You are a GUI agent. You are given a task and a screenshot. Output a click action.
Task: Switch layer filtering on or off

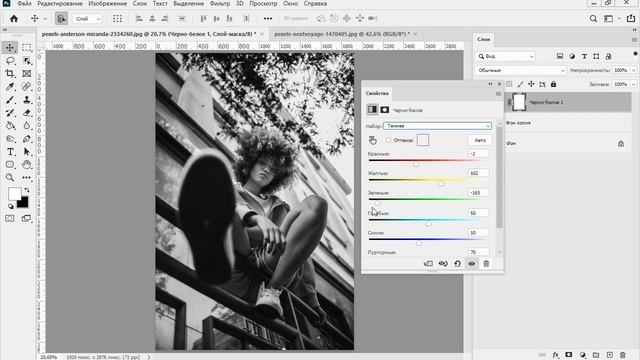click(635, 54)
